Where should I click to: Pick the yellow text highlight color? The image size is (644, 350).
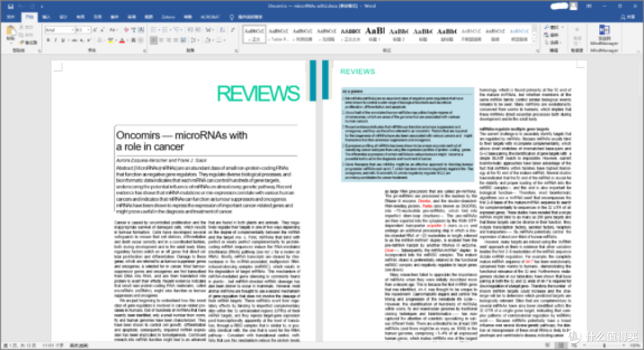pyautogui.click(x=111, y=41)
